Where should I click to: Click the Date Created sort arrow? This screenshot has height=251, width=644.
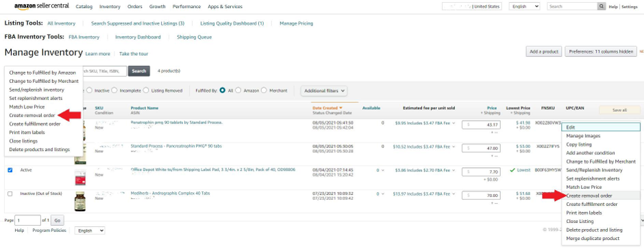pos(340,108)
